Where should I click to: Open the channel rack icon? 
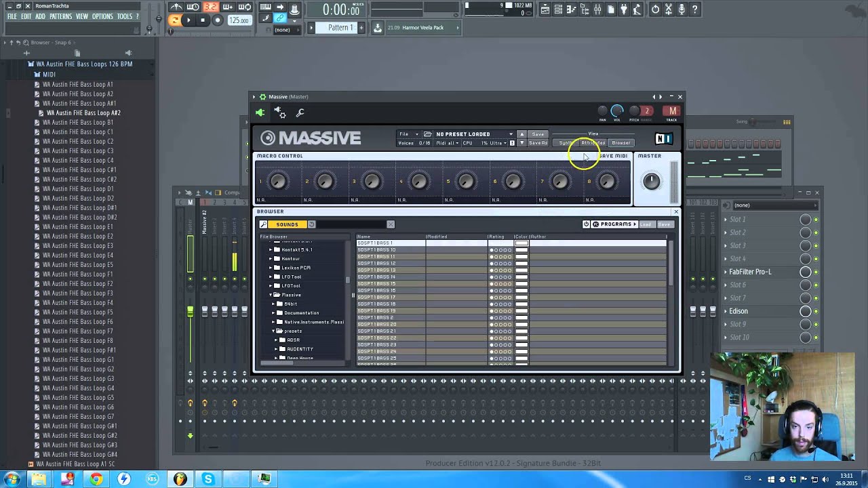coord(558,9)
